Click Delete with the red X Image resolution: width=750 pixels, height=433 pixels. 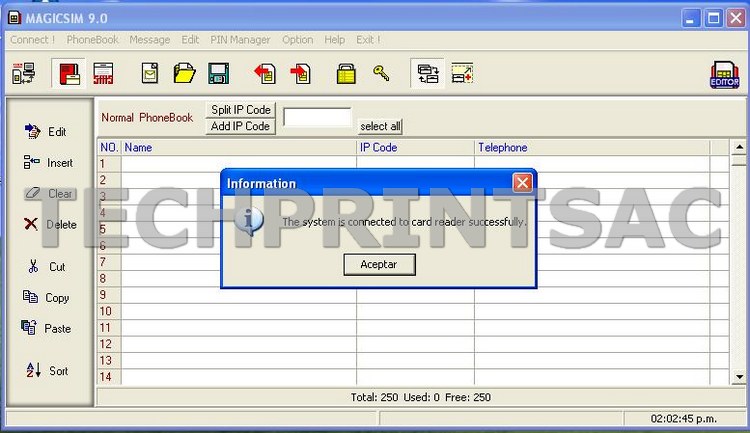pyautogui.click(x=50, y=224)
